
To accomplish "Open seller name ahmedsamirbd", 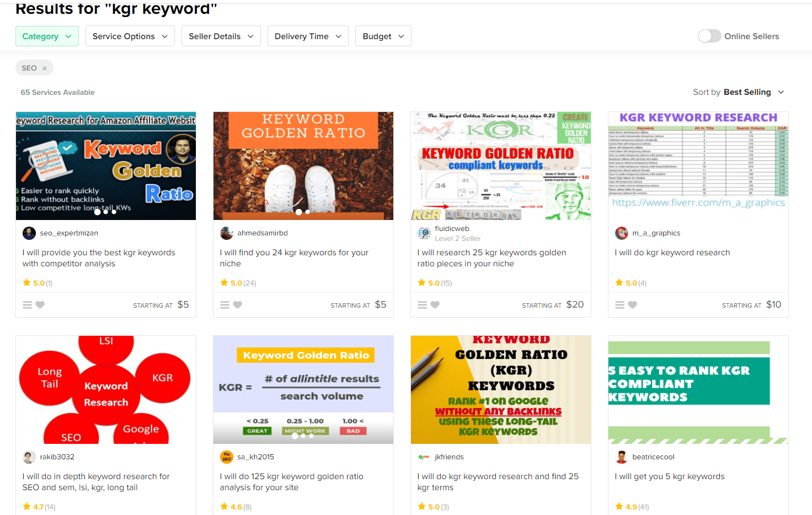I will 263,233.
